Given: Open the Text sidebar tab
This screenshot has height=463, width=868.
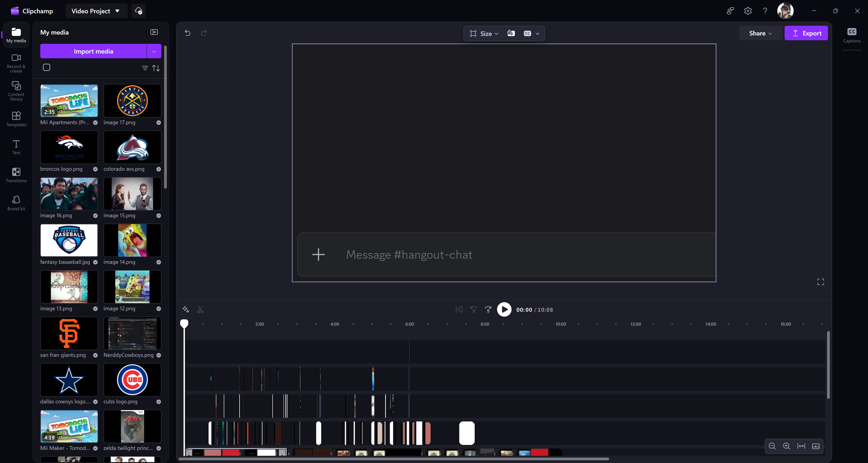Looking at the screenshot, I should (16, 147).
